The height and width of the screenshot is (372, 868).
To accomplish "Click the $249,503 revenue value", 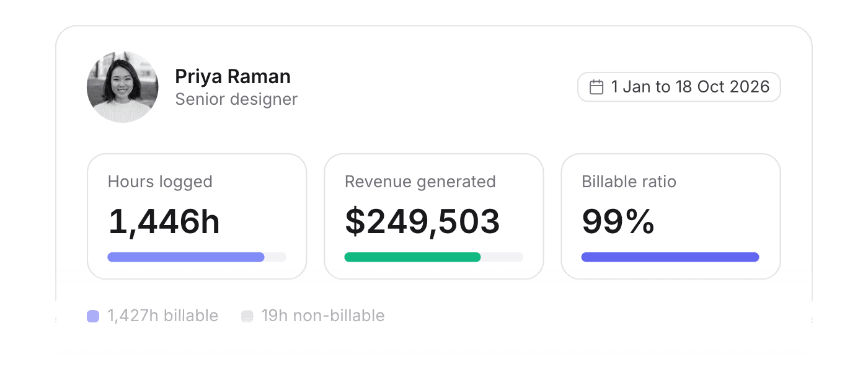I will [422, 221].
